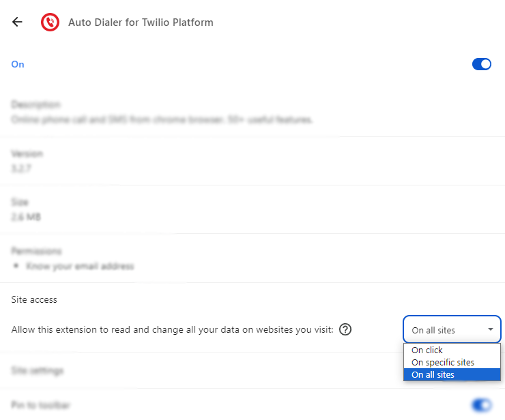Click the Auto Dialer red phone logo
Image resolution: width=505 pixels, height=420 pixels.
pyautogui.click(x=50, y=22)
